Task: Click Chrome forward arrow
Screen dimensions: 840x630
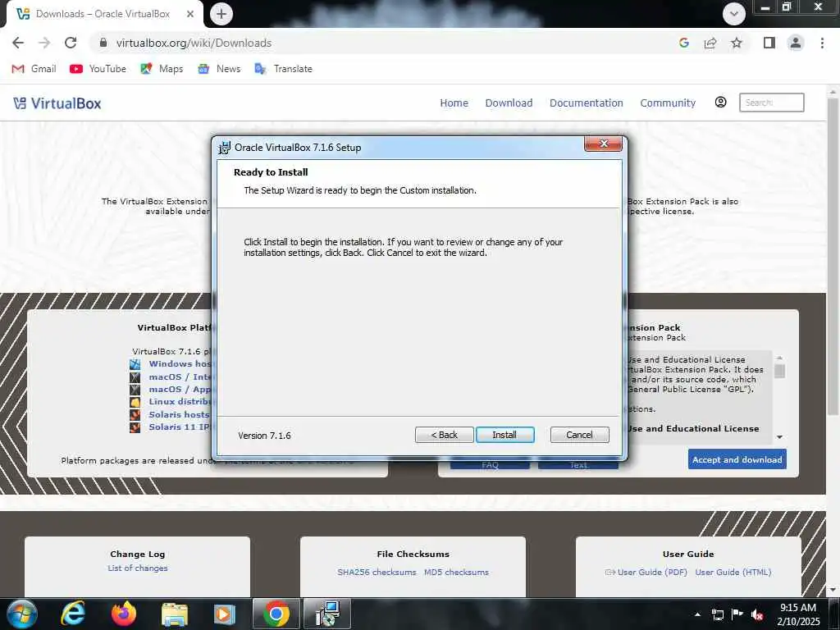Action: click(x=44, y=43)
